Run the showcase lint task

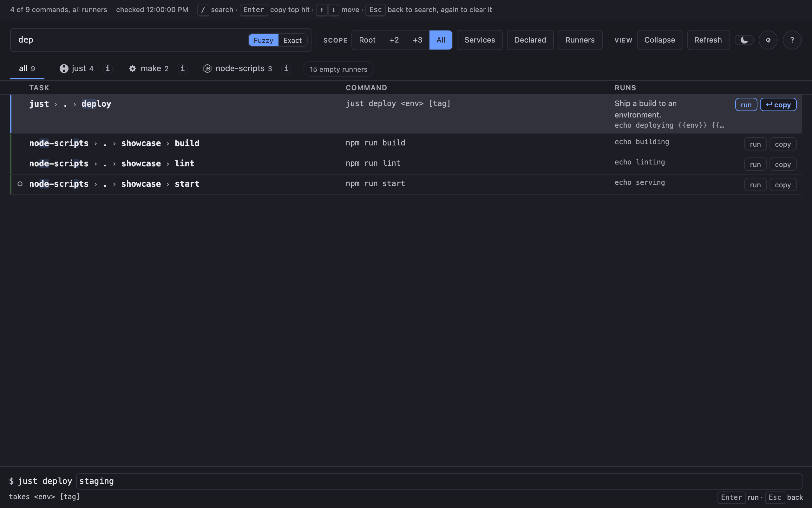click(x=755, y=164)
